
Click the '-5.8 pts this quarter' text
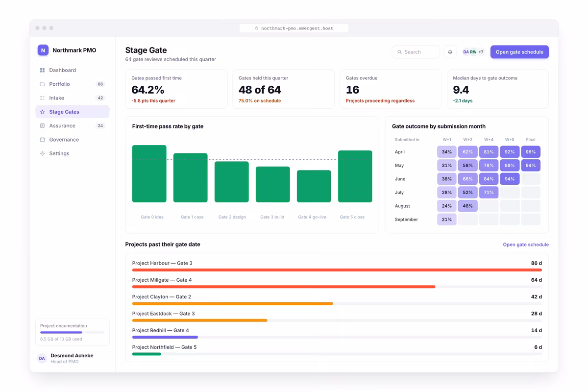(x=153, y=101)
